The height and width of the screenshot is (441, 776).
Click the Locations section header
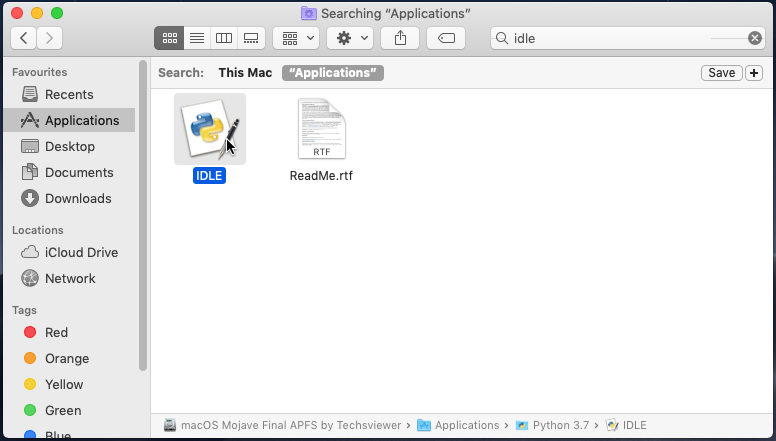click(38, 230)
